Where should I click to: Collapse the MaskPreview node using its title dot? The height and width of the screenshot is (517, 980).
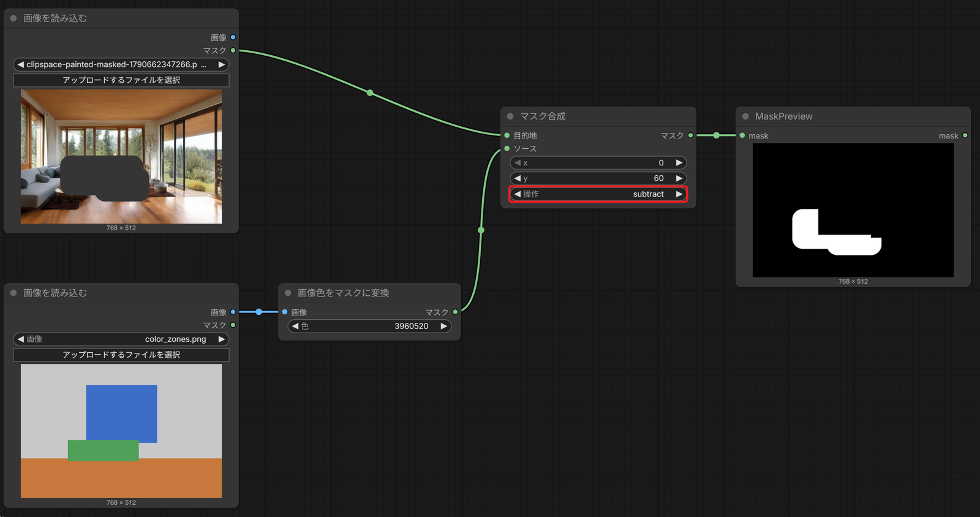coord(745,116)
